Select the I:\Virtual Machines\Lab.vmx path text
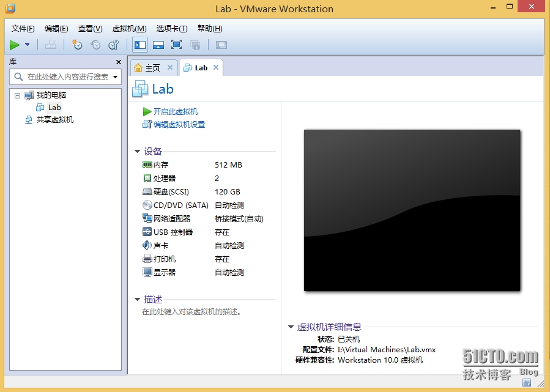550x392 pixels. (387, 350)
